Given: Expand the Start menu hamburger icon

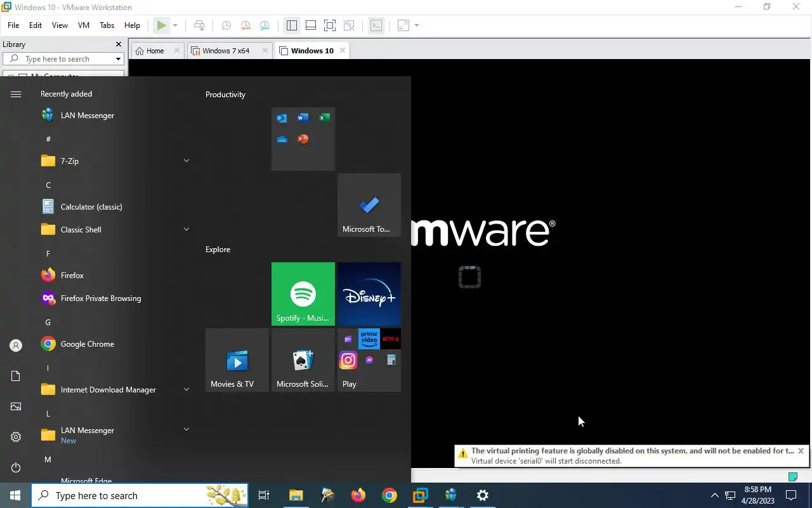Looking at the screenshot, I should coord(16,94).
